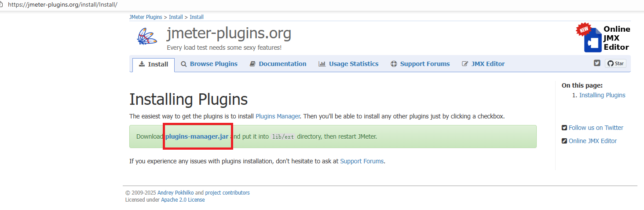Viewport: 644px width, 210px height.
Task: Click the Installing Plugins heading
Action: [188, 99]
